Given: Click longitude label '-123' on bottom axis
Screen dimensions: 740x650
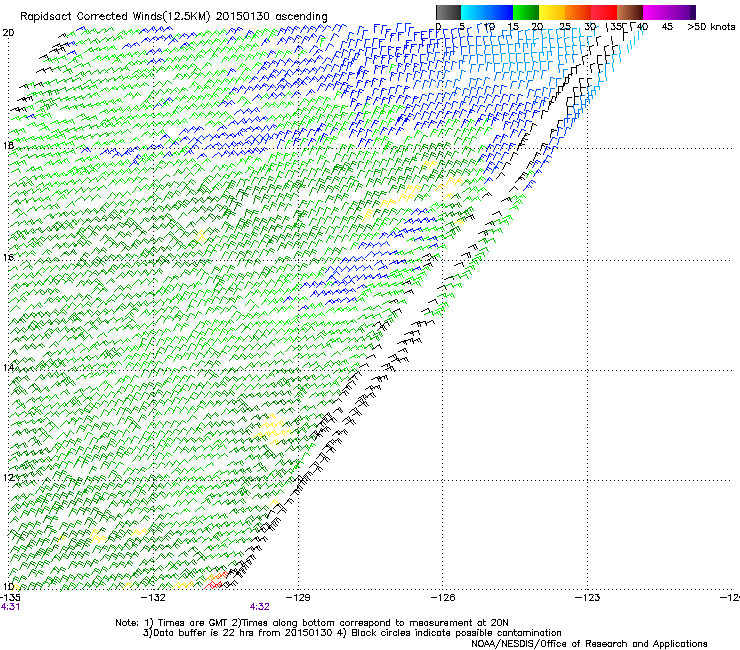Looking at the screenshot, I should [588, 598].
